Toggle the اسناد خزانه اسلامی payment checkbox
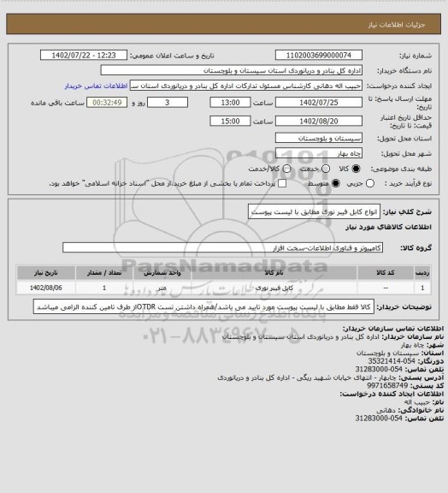 coord(282,184)
